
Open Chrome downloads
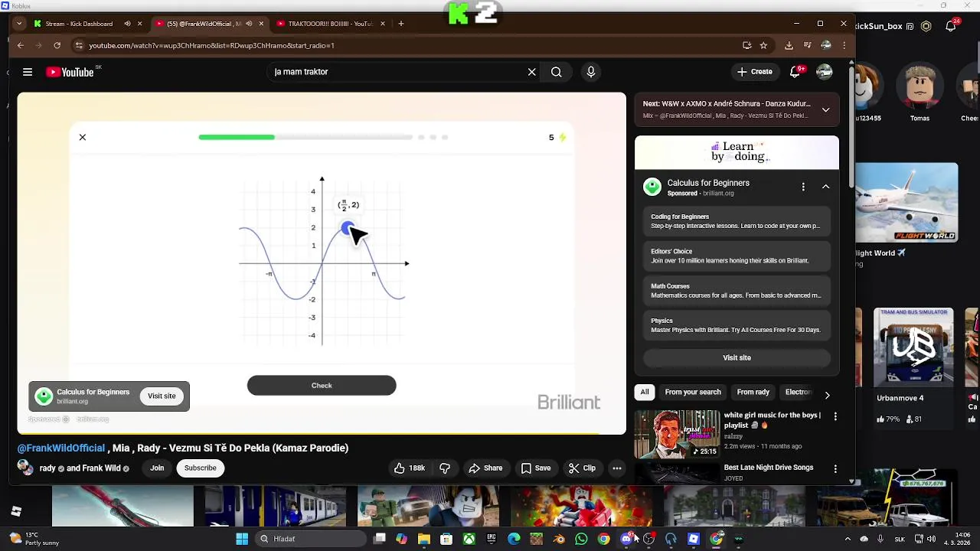pos(789,45)
